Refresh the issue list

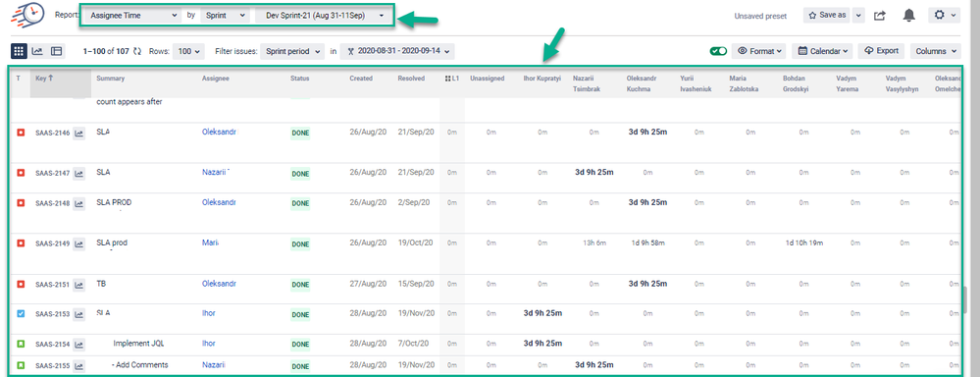[137, 51]
